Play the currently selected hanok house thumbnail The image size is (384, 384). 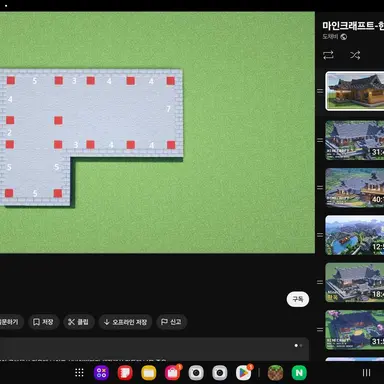click(355, 91)
